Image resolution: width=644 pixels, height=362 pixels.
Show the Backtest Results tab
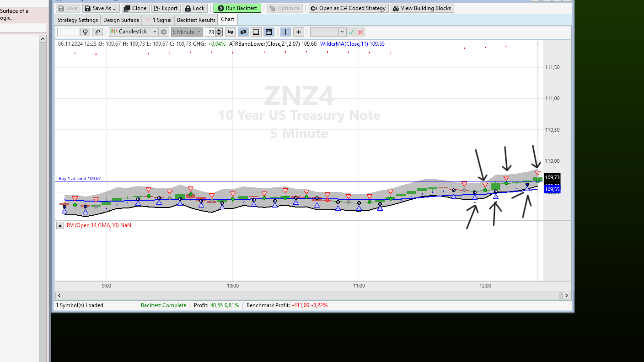coord(196,20)
